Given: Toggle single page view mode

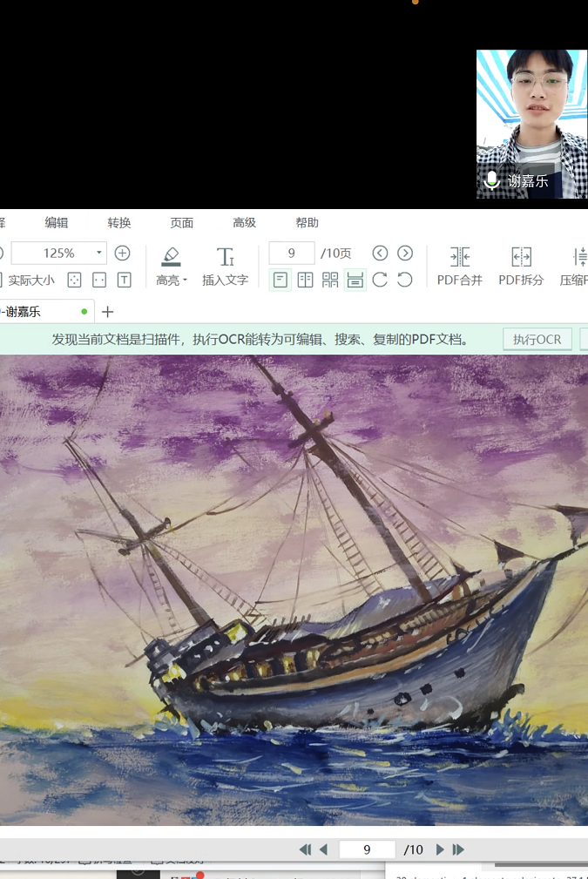Looking at the screenshot, I should pyautogui.click(x=280, y=280).
